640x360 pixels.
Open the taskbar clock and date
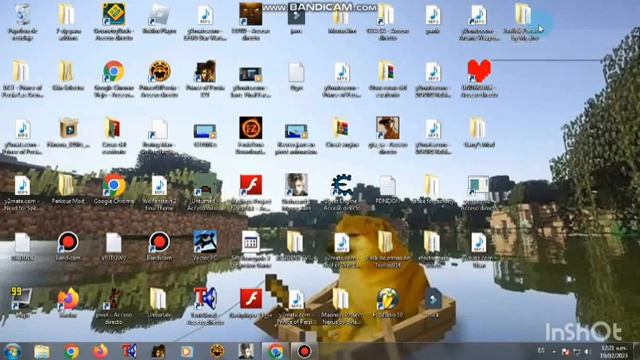[613, 351]
